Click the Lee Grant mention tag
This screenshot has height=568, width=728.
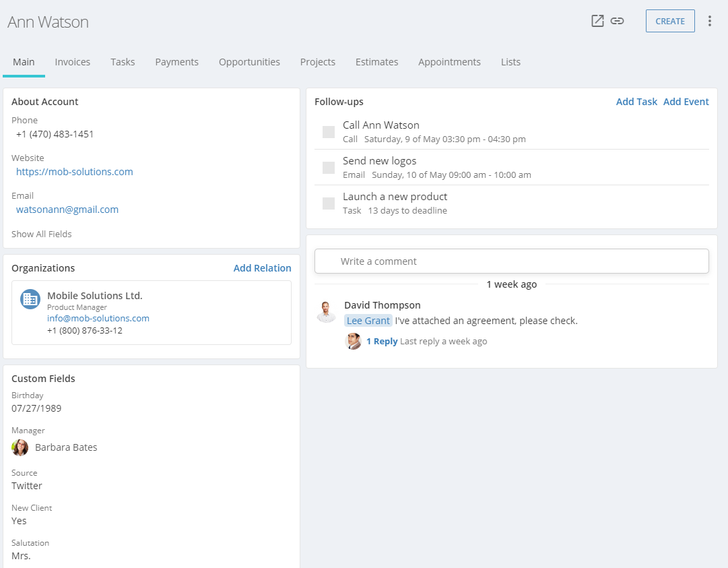pos(368,321)
